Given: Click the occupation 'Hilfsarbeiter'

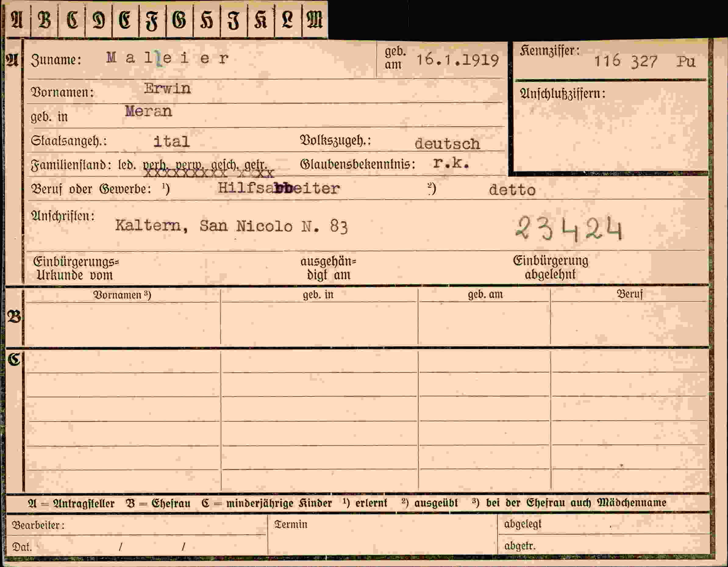Looking at the screenshot, I should click(279, 189).
